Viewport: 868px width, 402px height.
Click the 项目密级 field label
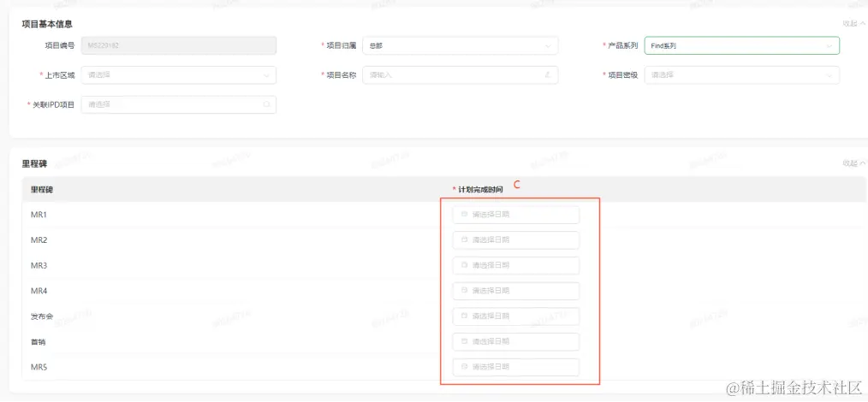pos(623,74)
